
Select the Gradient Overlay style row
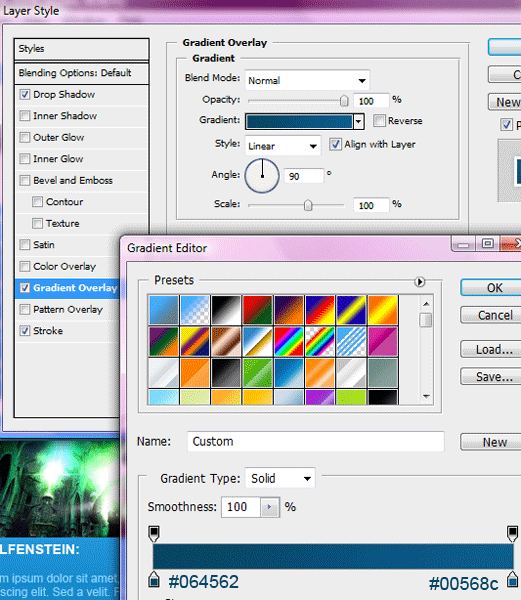pyautogui.click(x=68, y=288)
